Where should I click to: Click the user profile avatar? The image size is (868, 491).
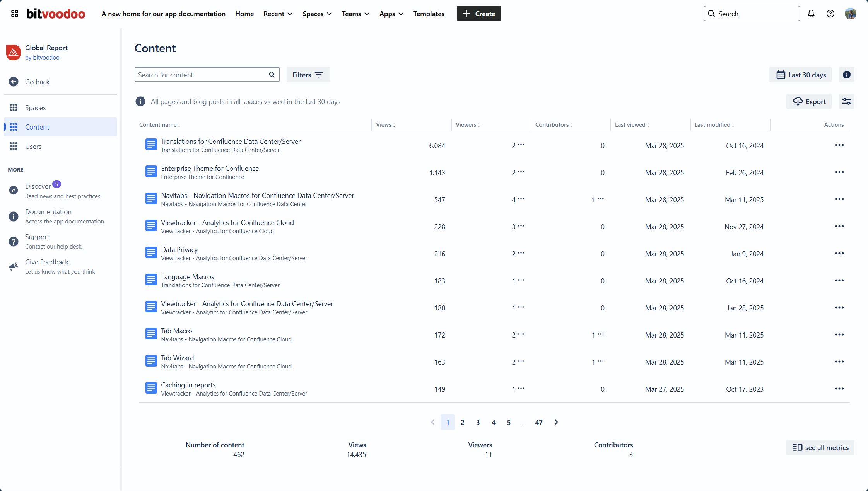pos(850,14)
